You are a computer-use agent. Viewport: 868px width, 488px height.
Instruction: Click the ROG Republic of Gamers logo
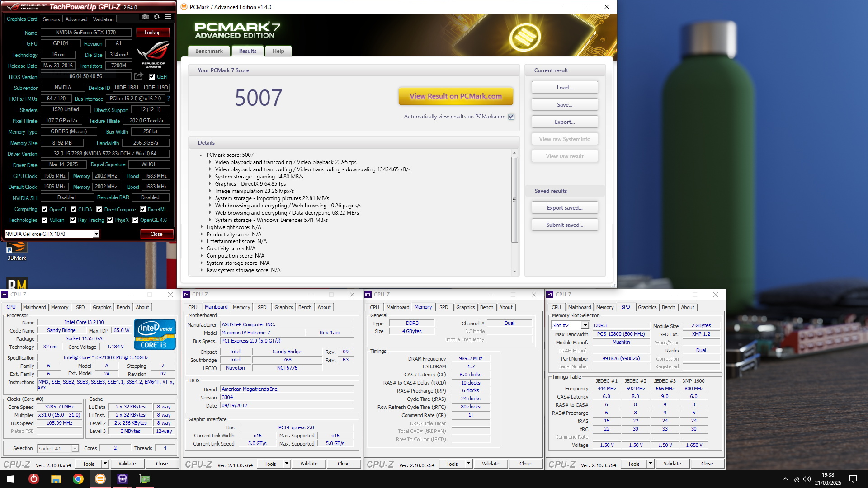pos(153,54)
